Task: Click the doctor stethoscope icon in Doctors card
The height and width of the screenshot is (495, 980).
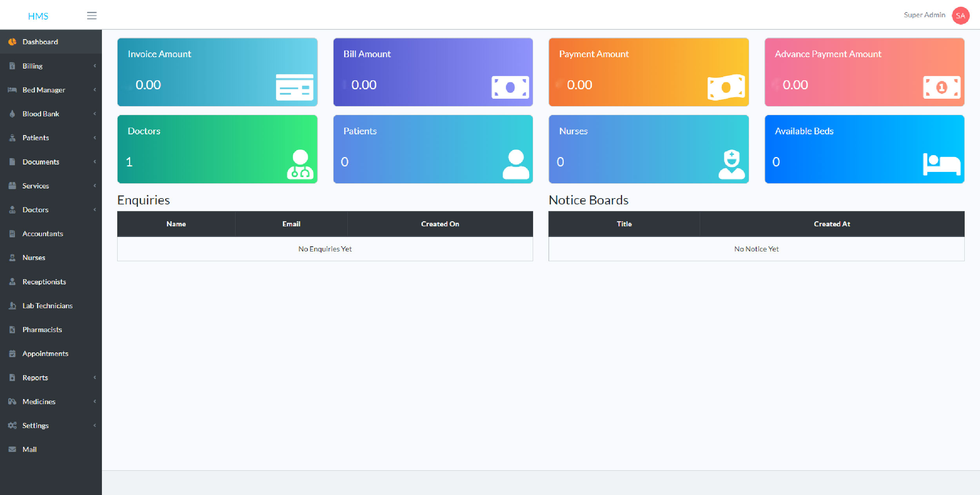Action: click(x=300, y=164)
